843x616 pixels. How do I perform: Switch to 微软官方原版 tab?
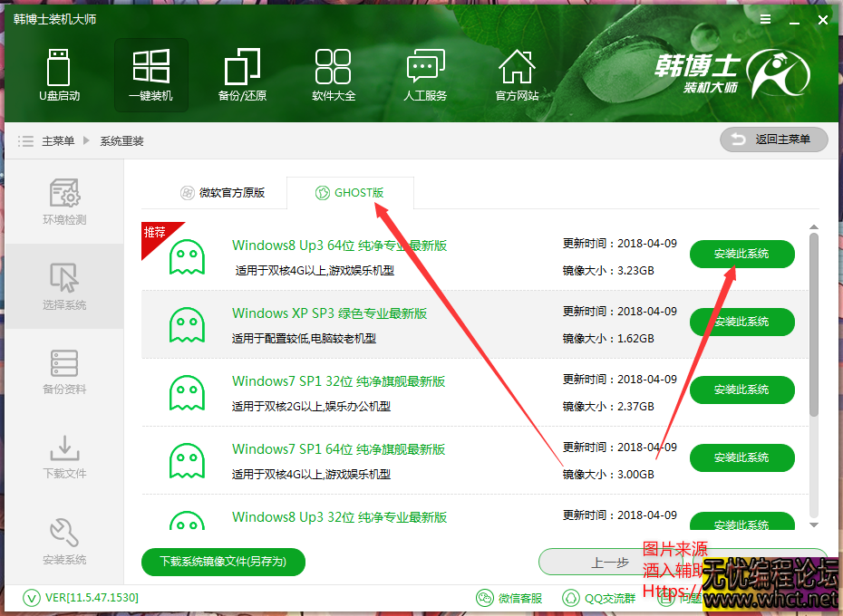(223, 192)
